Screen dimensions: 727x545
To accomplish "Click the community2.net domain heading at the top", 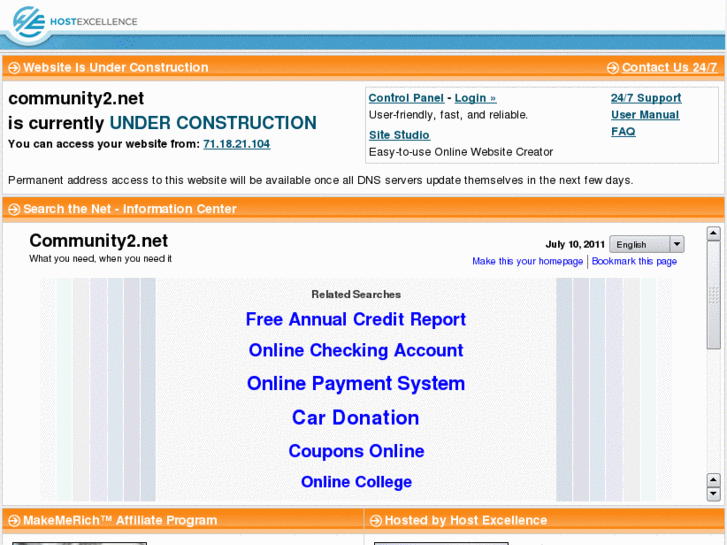I will tap(76, 98).
